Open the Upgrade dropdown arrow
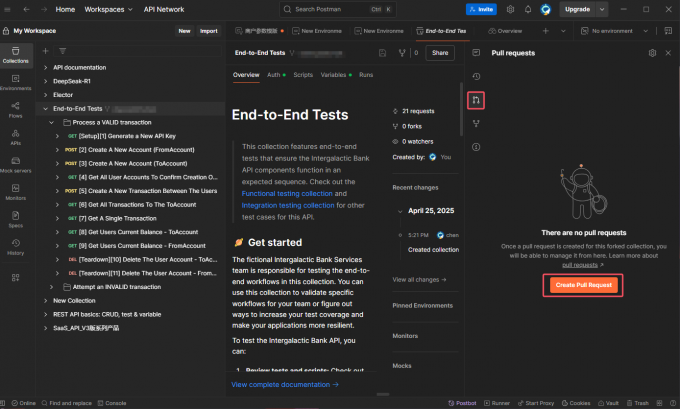 pos(602,9)
